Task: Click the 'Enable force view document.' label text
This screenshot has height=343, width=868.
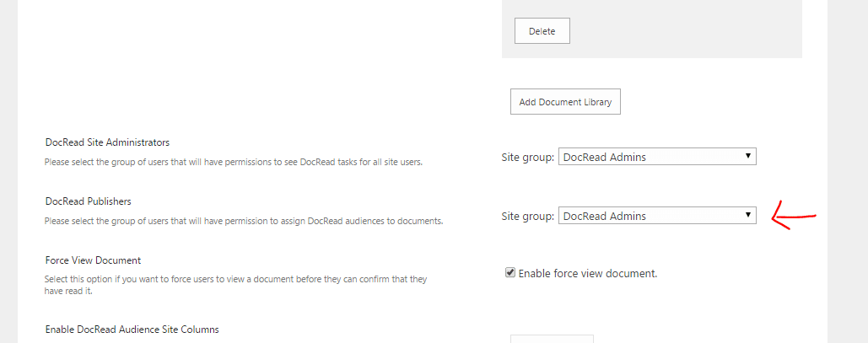Action: pyautogui.click(x=587, y=273)
